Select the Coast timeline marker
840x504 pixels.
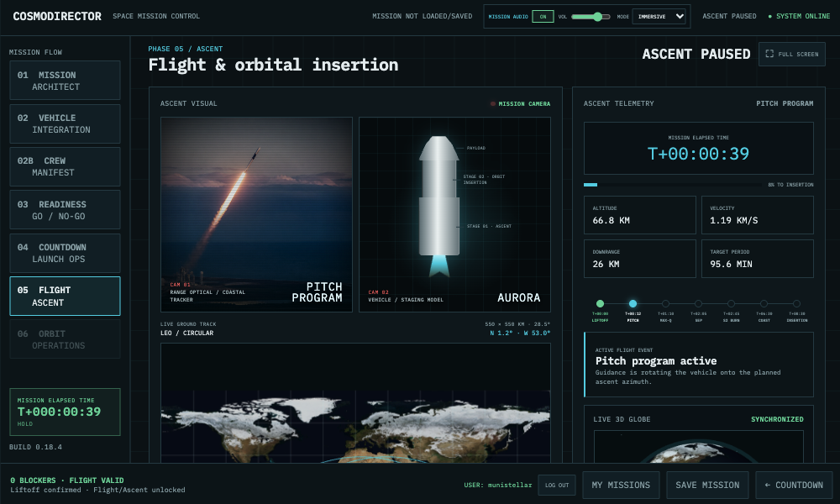(764, 304)
